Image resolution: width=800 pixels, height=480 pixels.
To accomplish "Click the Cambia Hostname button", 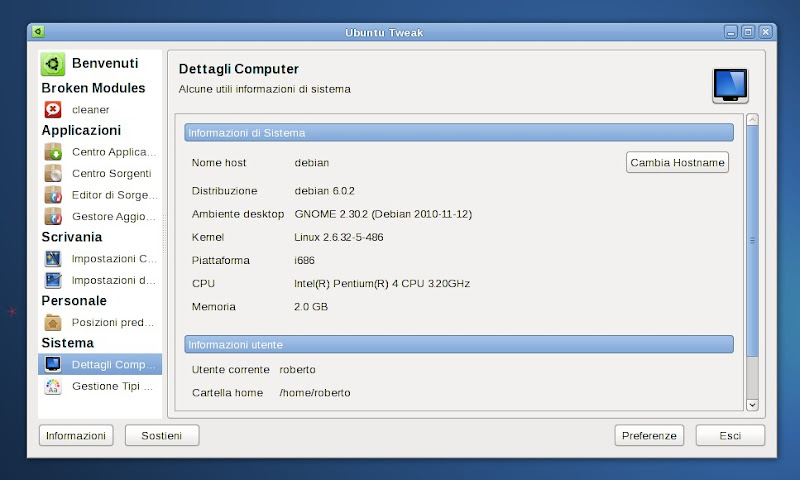I will coord(677,162).
